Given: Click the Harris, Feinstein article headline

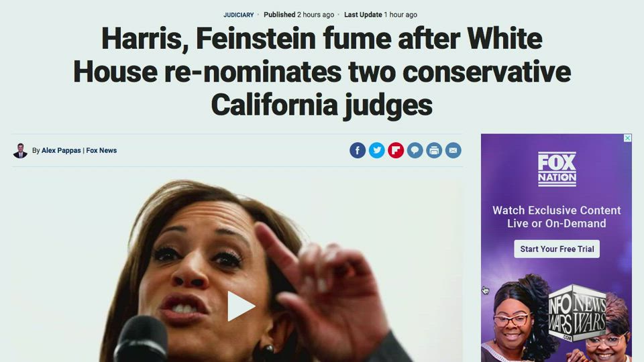Looking at the screenshot, I should pyautogui.click(x=322, y=72).
